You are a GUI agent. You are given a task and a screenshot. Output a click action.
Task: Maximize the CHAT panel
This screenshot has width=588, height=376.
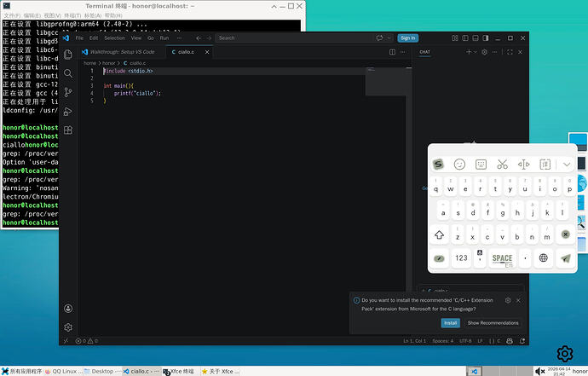click(510, 52)
